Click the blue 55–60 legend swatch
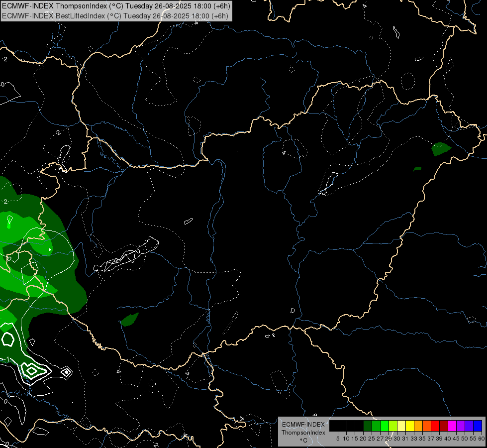The width and height of the screenshot is (487, 448). 478,426
